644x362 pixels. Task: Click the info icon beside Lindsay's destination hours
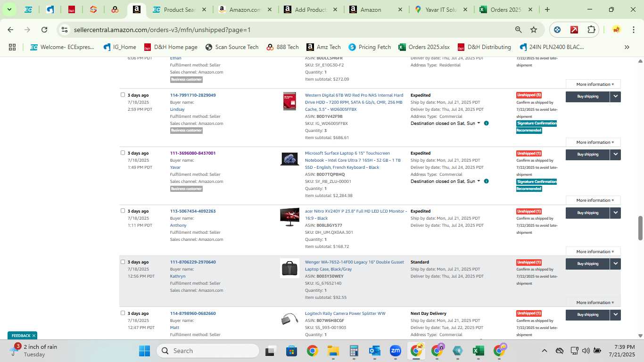486,123
